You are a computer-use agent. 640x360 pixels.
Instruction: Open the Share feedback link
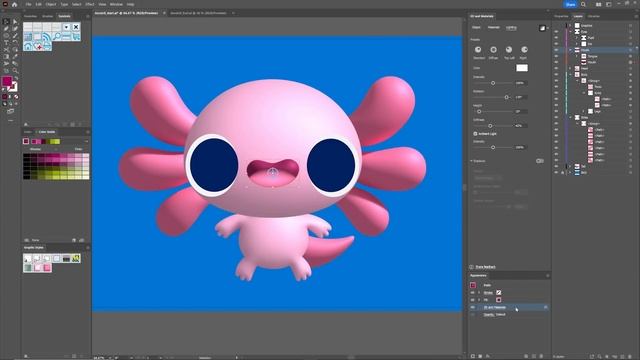[485, 267]
